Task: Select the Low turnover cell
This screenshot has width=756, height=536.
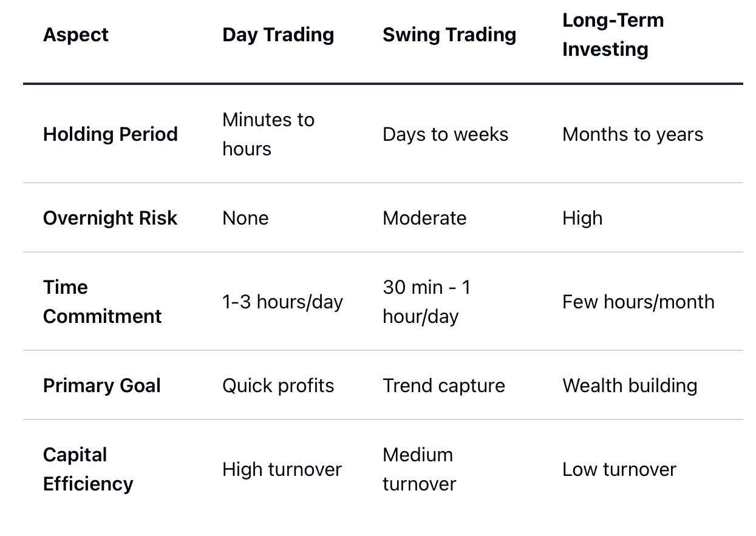Action: pos(619,469)
